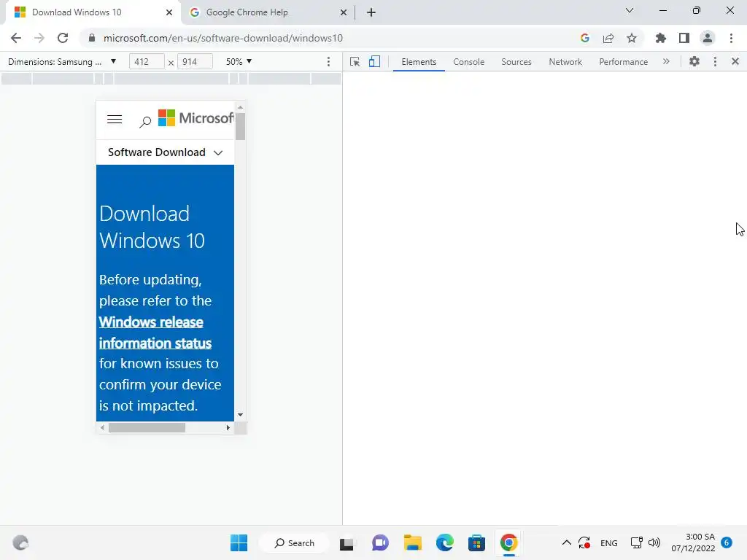Reload the Download Windows 10 page
The image size is (747, 560).
[63, 38]
